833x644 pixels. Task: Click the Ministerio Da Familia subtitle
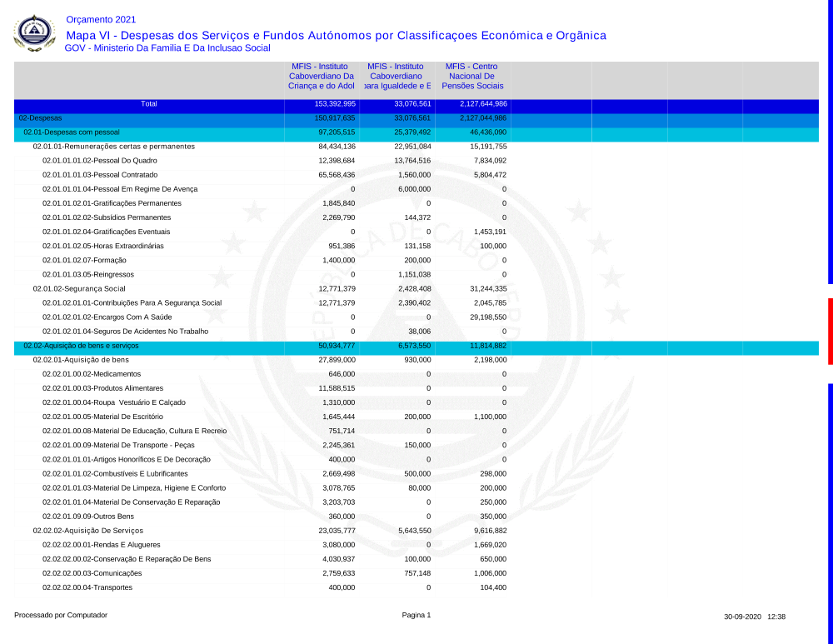pyautogui.click(x=167, y=48)
